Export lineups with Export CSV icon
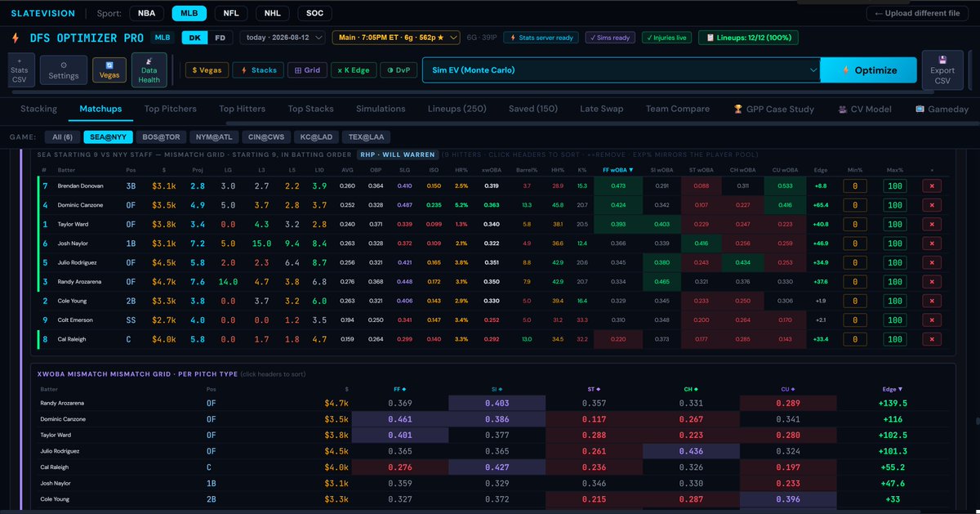Screen dimensions: 980x514 click(x=942, y=70)
